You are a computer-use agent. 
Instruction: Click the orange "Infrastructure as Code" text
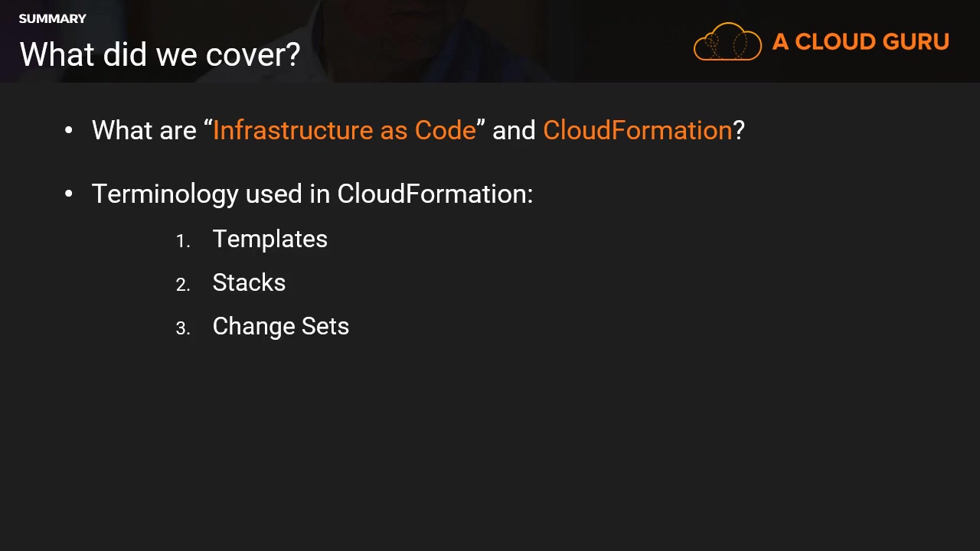click(x=345, y=130)
